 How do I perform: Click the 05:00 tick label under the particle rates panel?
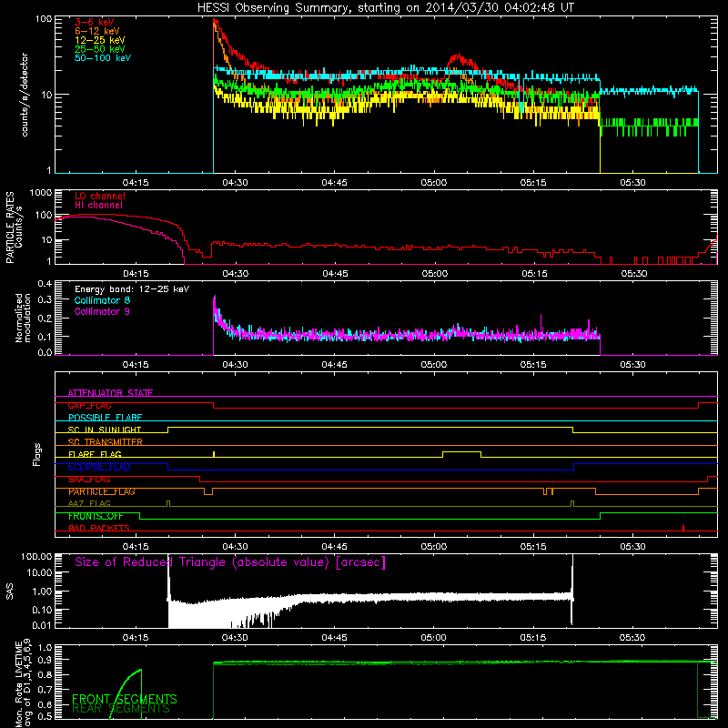coord(435,274)
